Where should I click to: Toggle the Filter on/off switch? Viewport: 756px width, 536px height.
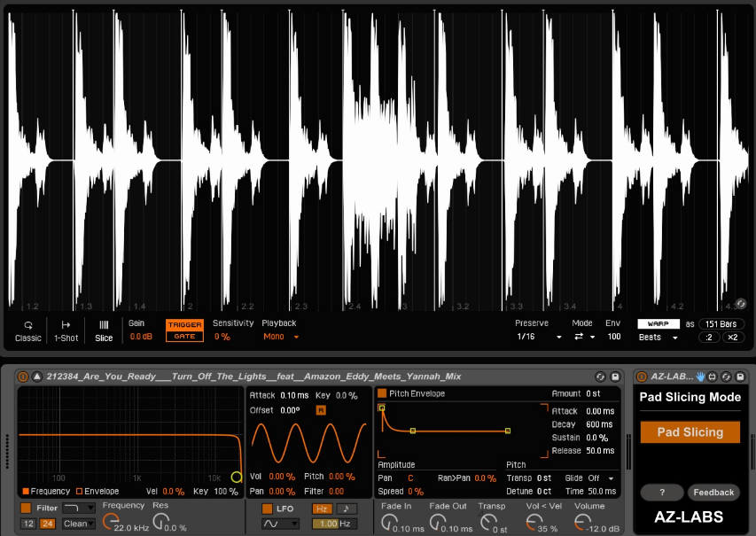[26, 509]
